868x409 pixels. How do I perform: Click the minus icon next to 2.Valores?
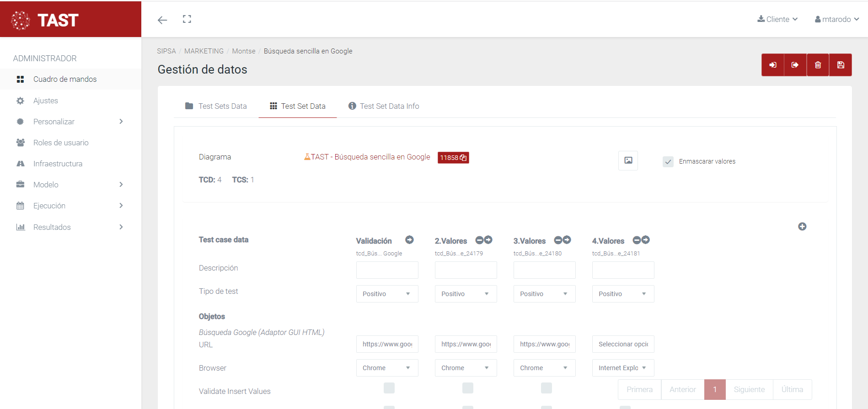tap(479, 240)
